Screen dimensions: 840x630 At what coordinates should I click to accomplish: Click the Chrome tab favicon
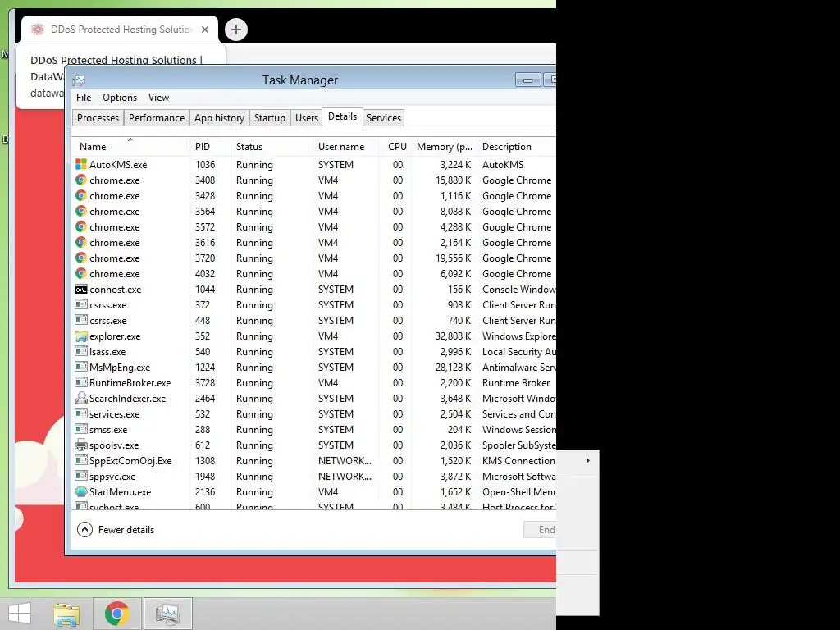(38, 30)
